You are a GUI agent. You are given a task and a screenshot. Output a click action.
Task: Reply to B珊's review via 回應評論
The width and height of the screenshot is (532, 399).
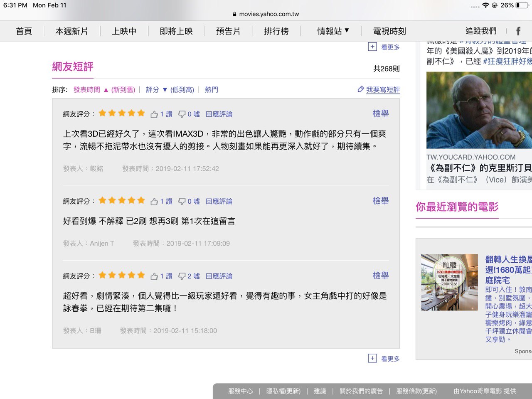click(x=219, y=276)
